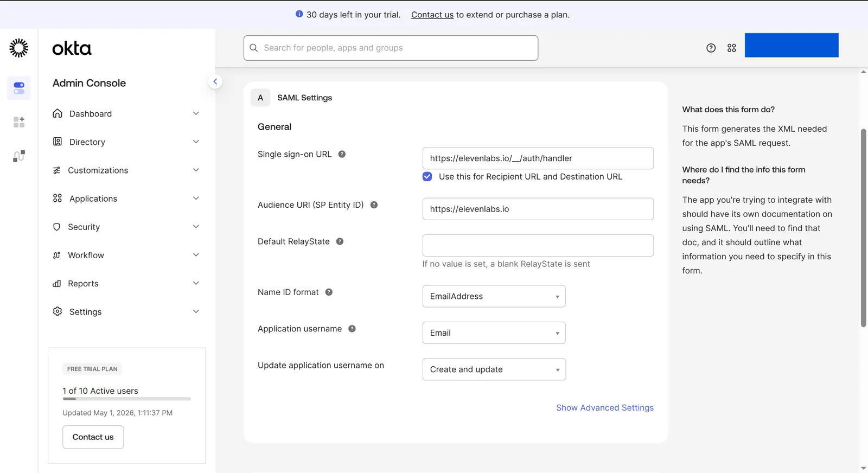Click Show Advanced Settings link
Image resolution: width=868 pixels, height=473 pixels.
pyautogui.click(x=605, y=408)
